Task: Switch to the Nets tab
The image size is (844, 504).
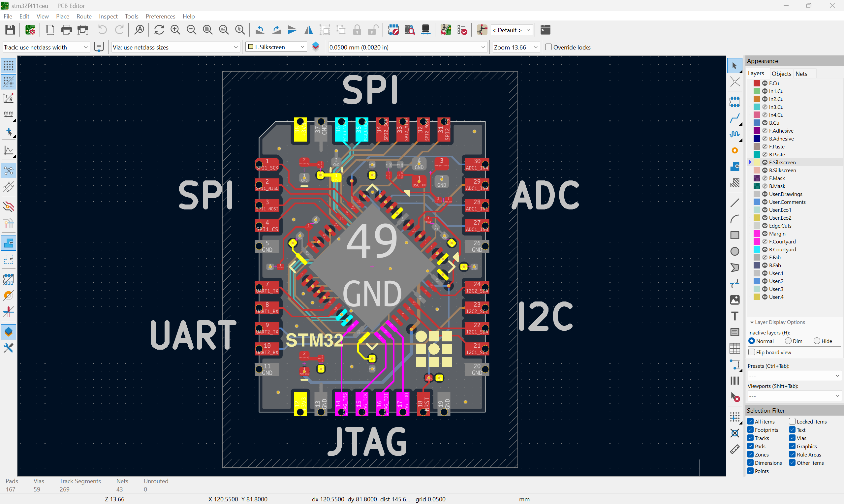Action: point(801,74)
